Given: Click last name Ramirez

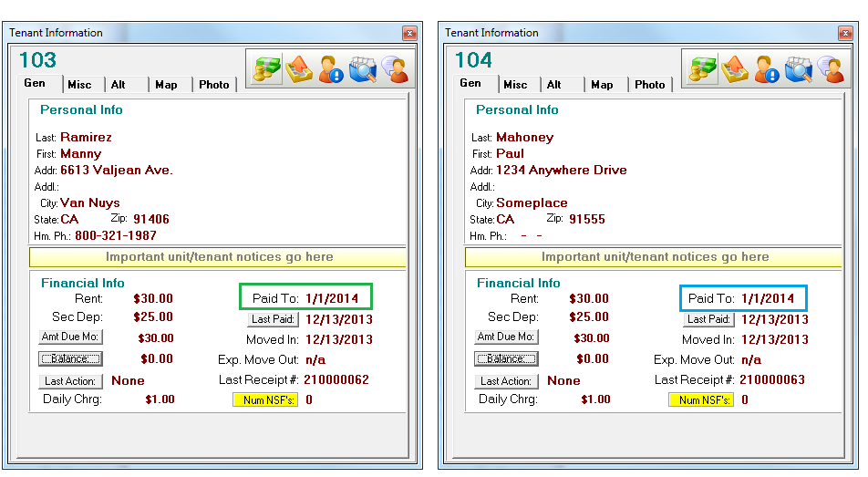Looking at the screenshot, I should [x=86, y=137].
